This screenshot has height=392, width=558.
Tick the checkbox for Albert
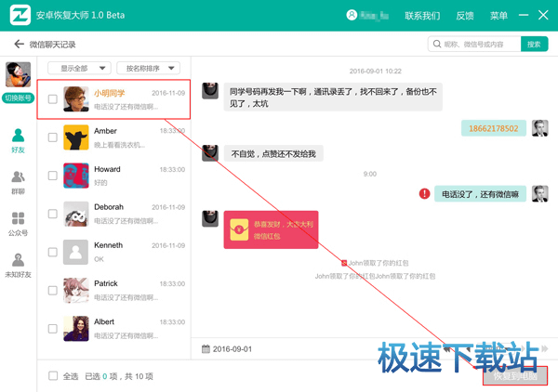(x=53, y=329)
